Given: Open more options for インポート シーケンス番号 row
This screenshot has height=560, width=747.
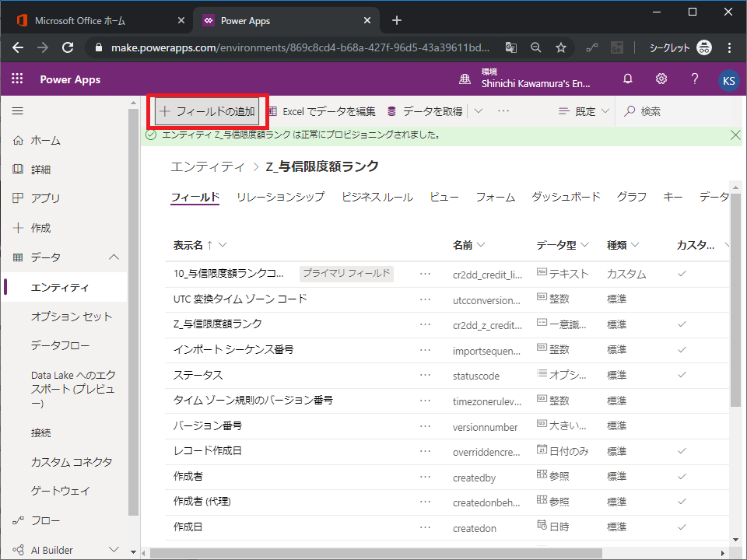Looking at the screenshot, I should 425,350.
